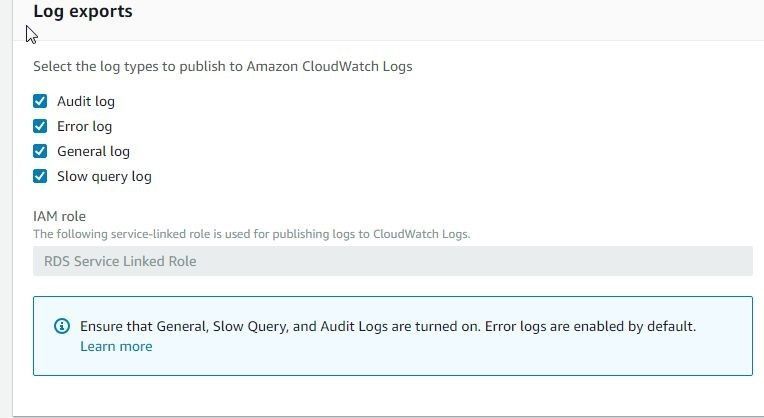Screen dimensions: 764x418
Task: Click the service-linked role helper text
Action: (251, 234)
